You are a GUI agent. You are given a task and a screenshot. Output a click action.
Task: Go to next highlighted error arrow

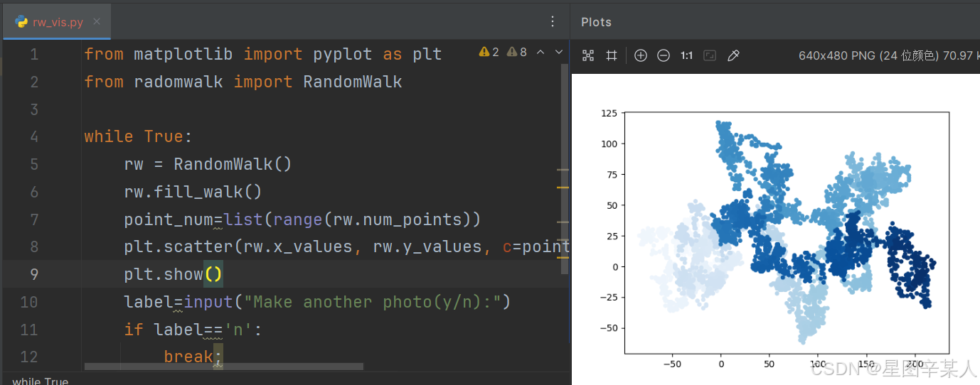[559, 52]
